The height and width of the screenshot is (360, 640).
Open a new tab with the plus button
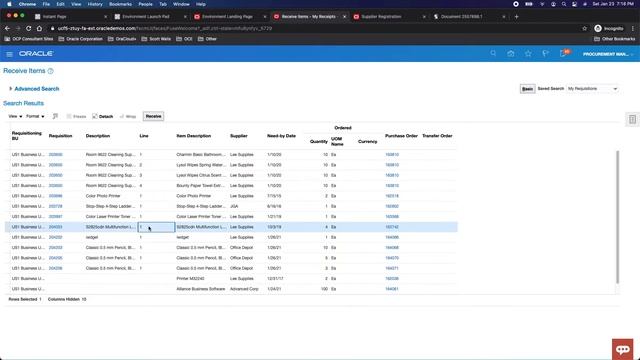[516, 17]
